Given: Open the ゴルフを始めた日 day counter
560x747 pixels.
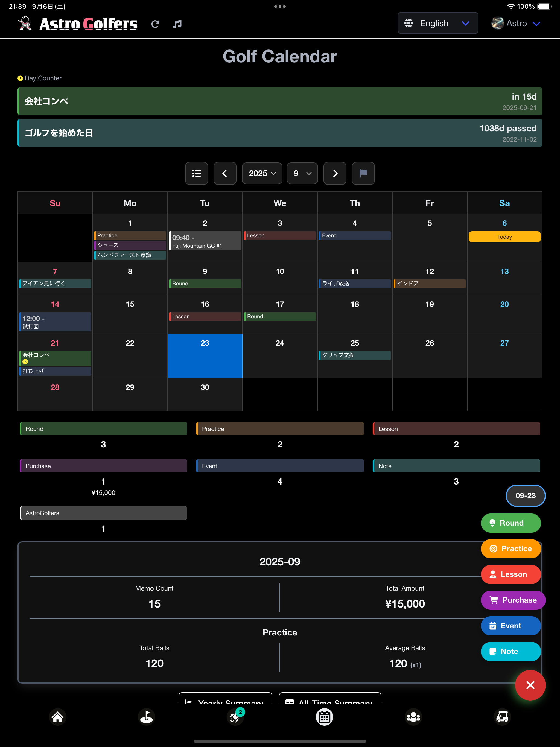Looking at the screenshot, I should point(280,133).
